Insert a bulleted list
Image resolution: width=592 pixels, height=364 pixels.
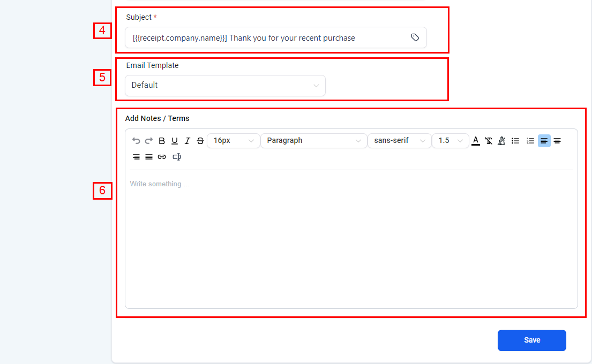515,141
